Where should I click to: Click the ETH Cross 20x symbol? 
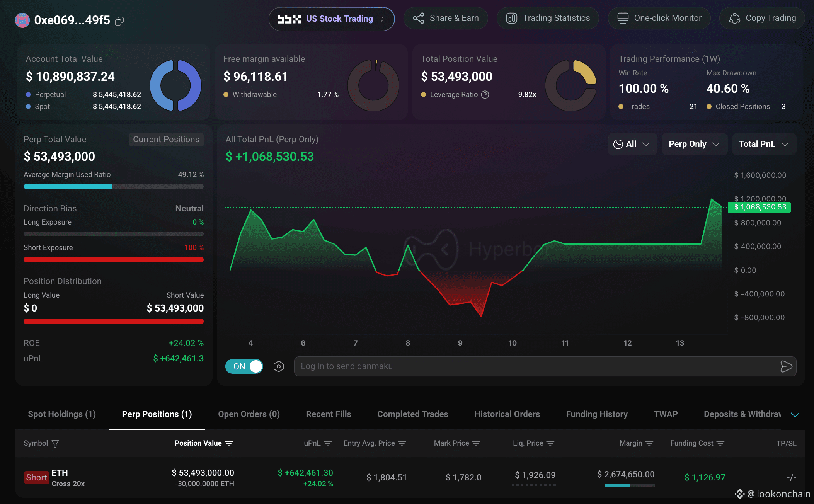coord(68,478)
